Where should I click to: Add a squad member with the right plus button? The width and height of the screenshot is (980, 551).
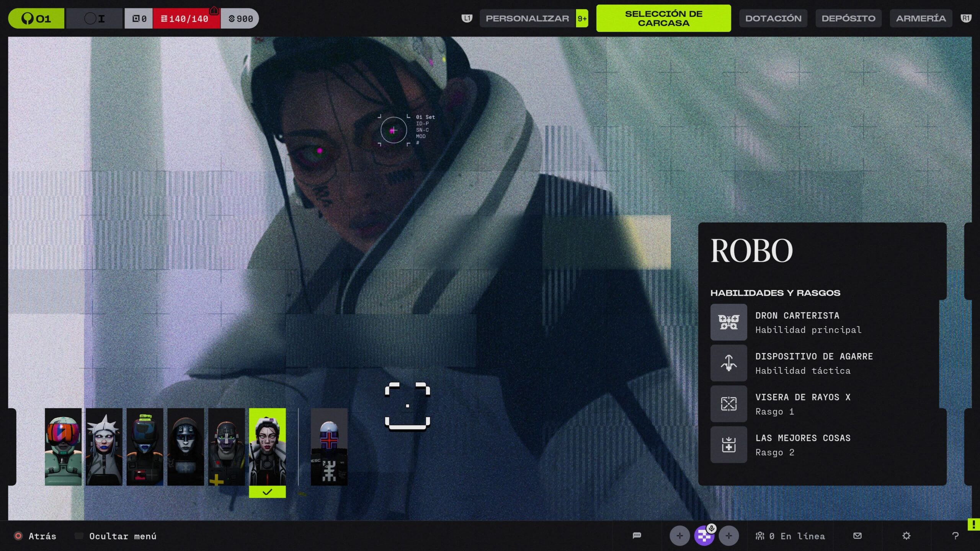pyautogui.click(x=728, y=536)
